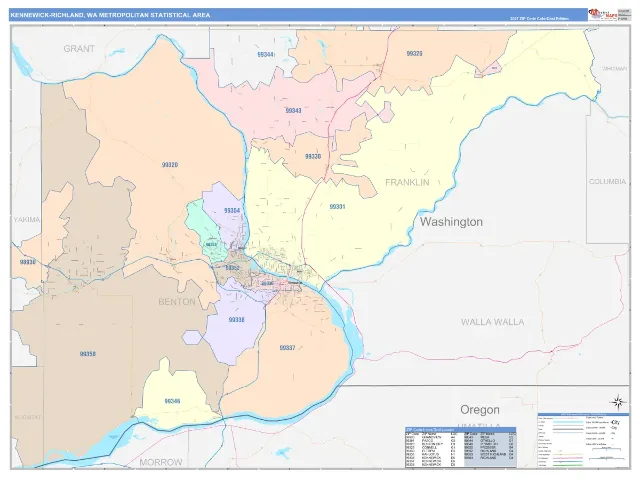Screen dimensions: 640x480
Task: Click the Washington state label
Action: (x=451, y=222)
